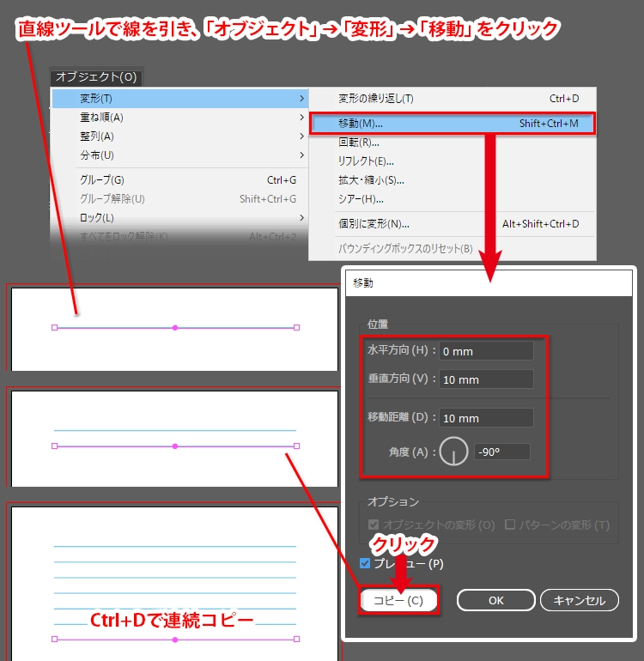This screenshot has width=644, height=661.
Task: Expand the arrow beside ロック(L)
Action: point(301,217)
